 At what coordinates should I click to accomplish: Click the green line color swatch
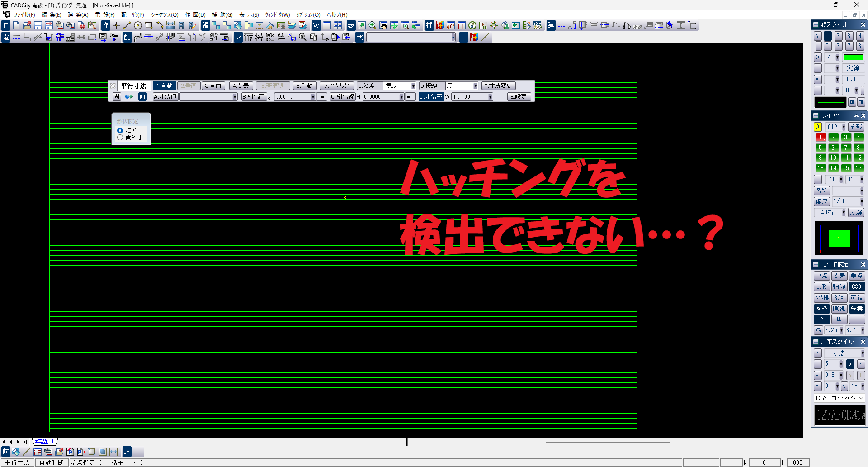coord(853,57)
